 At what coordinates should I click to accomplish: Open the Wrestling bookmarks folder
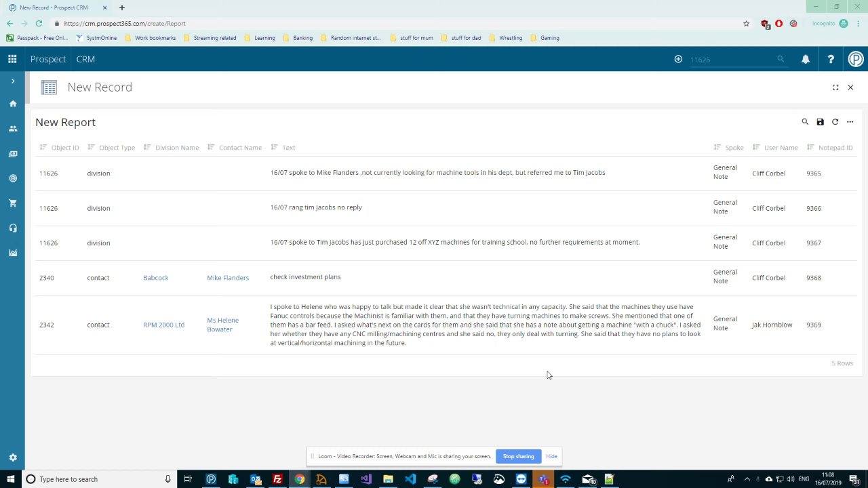point(506,38)
